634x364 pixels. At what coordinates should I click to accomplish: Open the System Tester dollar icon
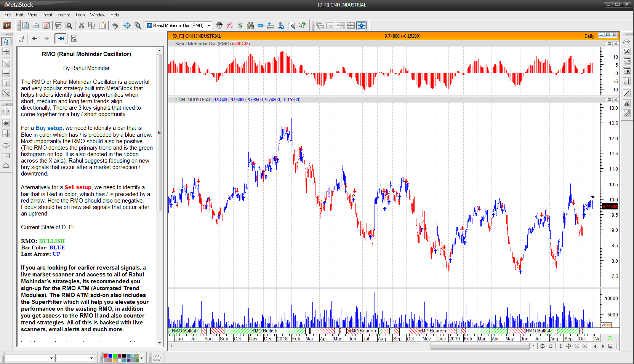[240, 26]
